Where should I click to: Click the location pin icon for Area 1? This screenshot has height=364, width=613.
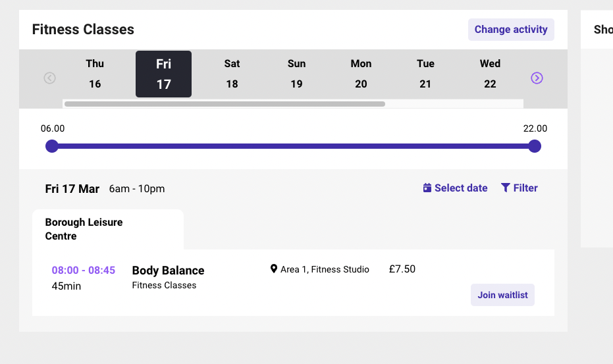coord(274,269)
